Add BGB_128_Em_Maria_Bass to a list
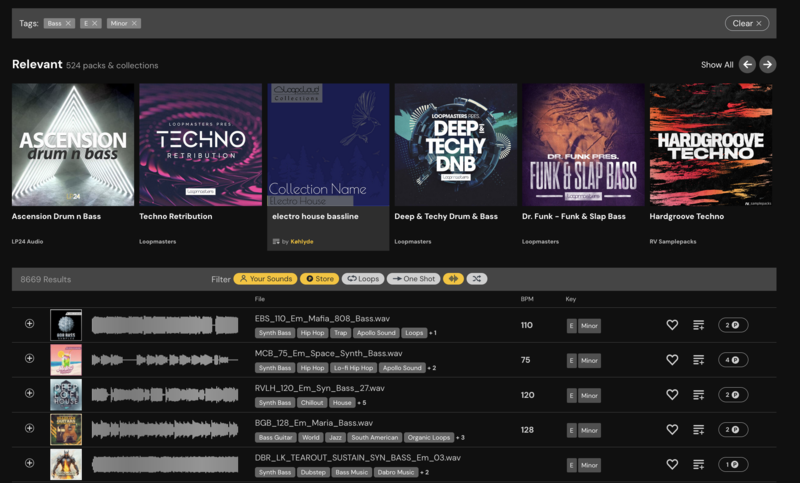This screenshot has height=483, width=800. (x=698, y=430)
